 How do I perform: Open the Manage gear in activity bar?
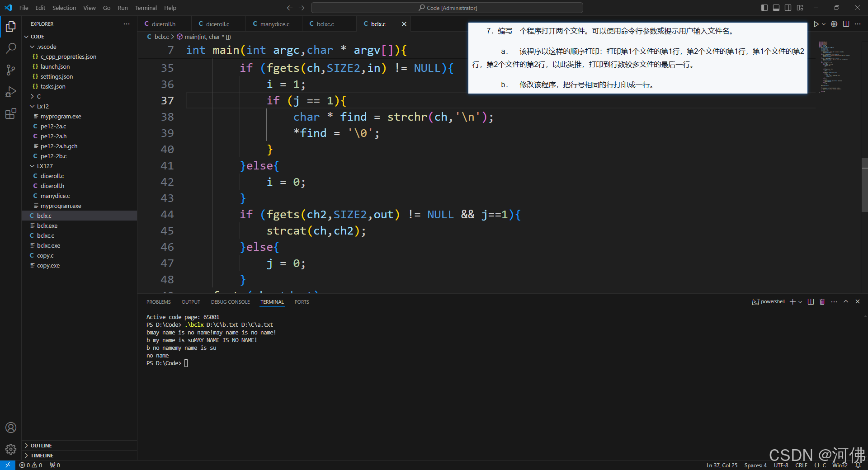point(11,449)
